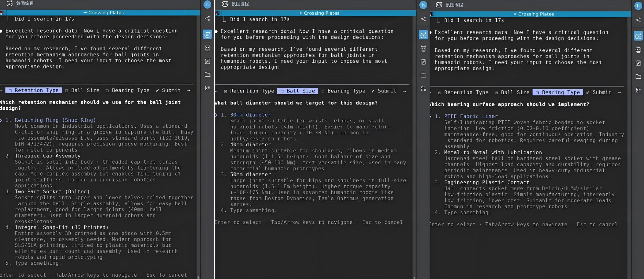Open folder icon in middle panel sidebar
The image size is (644, 279).
click(423, 75)
